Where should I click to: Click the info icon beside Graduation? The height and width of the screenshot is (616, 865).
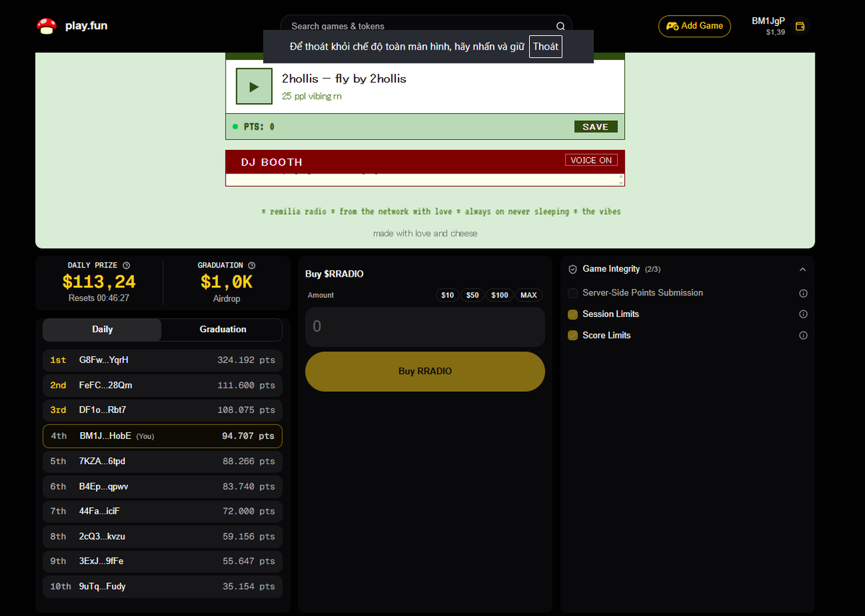252,265
